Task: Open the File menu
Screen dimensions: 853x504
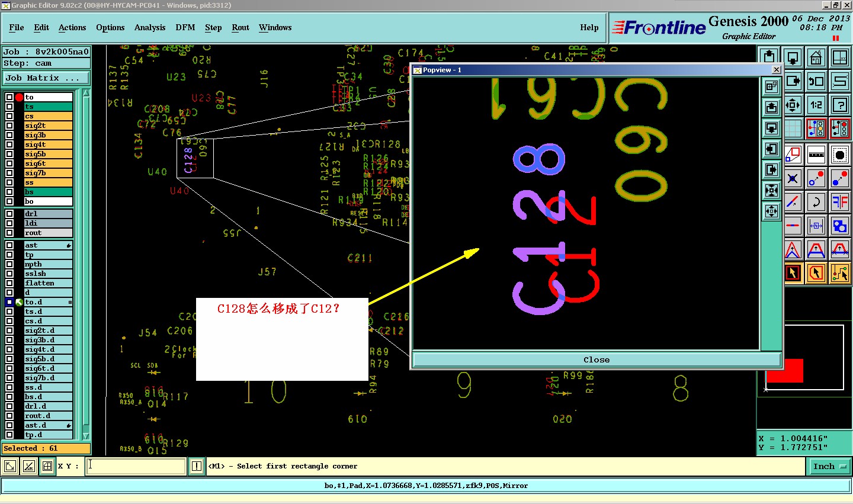Action: click(17, 27)
